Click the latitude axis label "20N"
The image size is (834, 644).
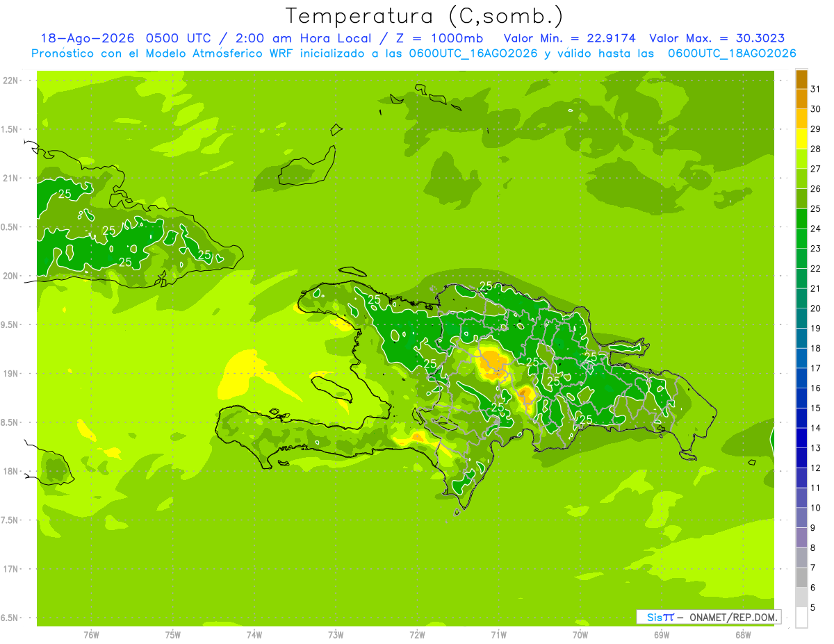[11, 276]
